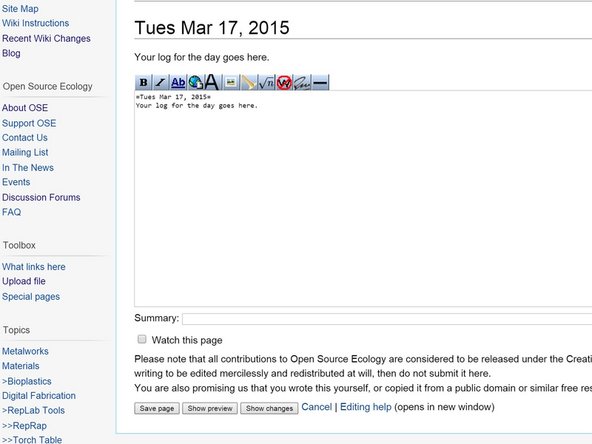
Task: Open RepLab Tools topic
Action: (33, 410)
